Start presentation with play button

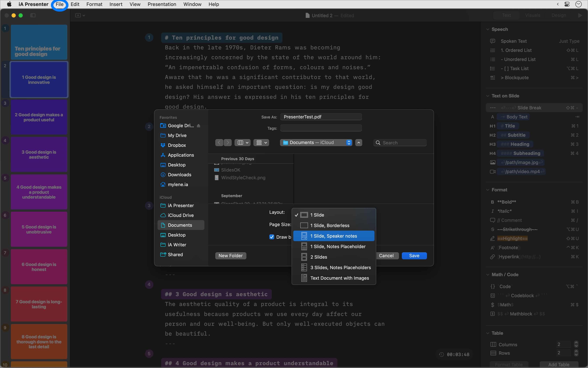(x=580, y=15)
